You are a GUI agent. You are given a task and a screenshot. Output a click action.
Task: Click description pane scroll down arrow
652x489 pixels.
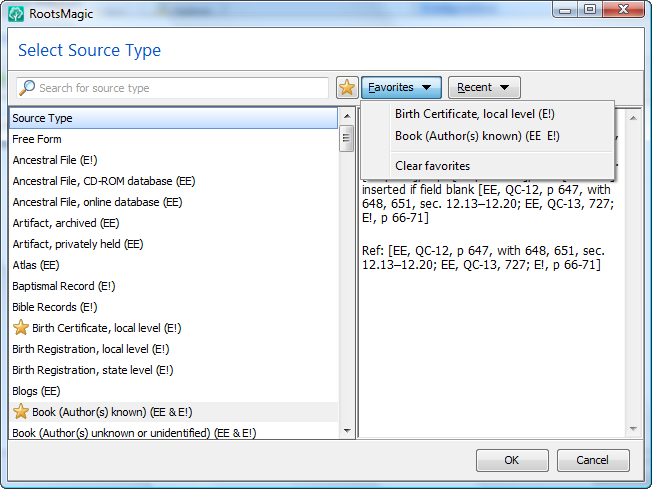coord(633,429)
